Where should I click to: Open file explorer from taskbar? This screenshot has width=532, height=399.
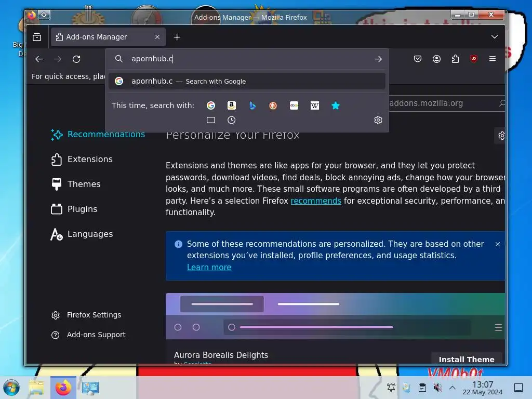tap(36, 388)
